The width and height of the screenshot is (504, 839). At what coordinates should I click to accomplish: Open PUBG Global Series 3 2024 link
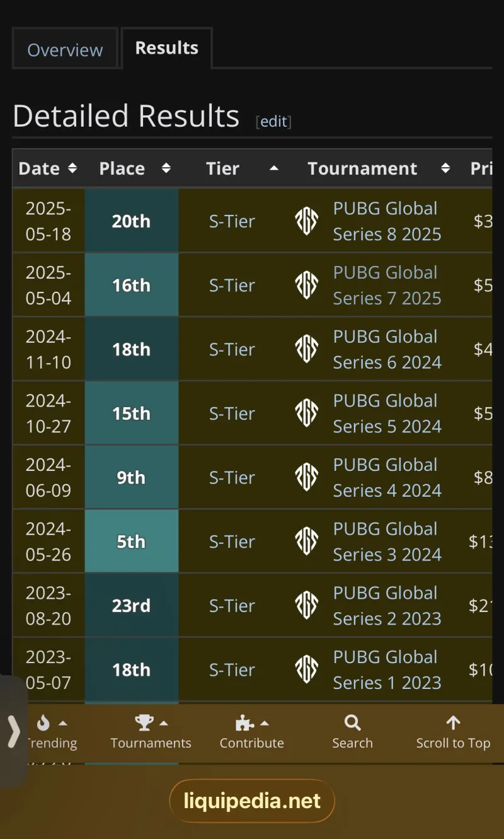click(x=386, y=541)
